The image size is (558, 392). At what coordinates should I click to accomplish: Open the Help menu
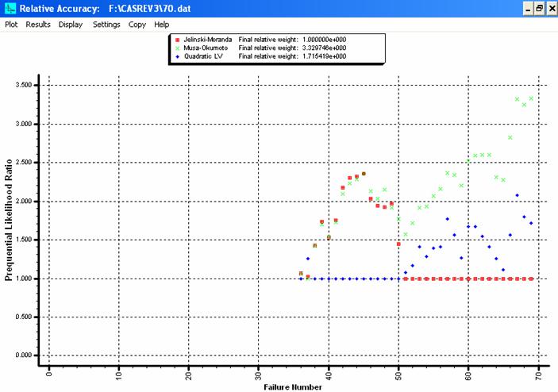click(162, 25)
